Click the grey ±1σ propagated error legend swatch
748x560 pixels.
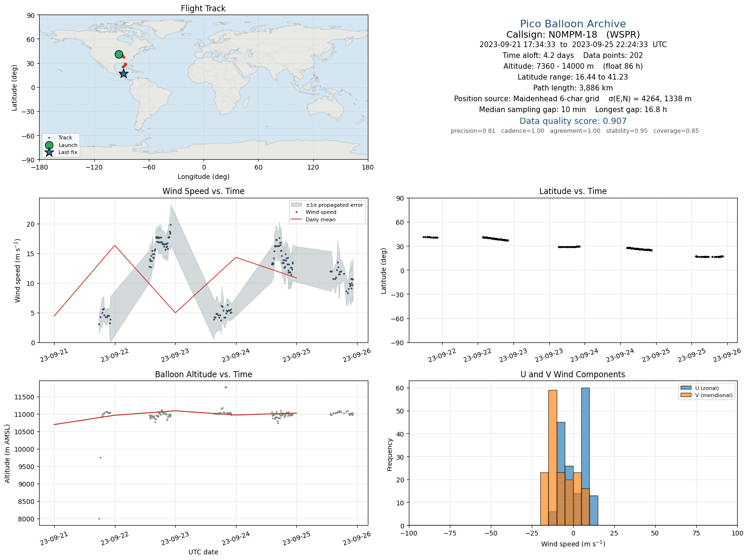(296, 205)
